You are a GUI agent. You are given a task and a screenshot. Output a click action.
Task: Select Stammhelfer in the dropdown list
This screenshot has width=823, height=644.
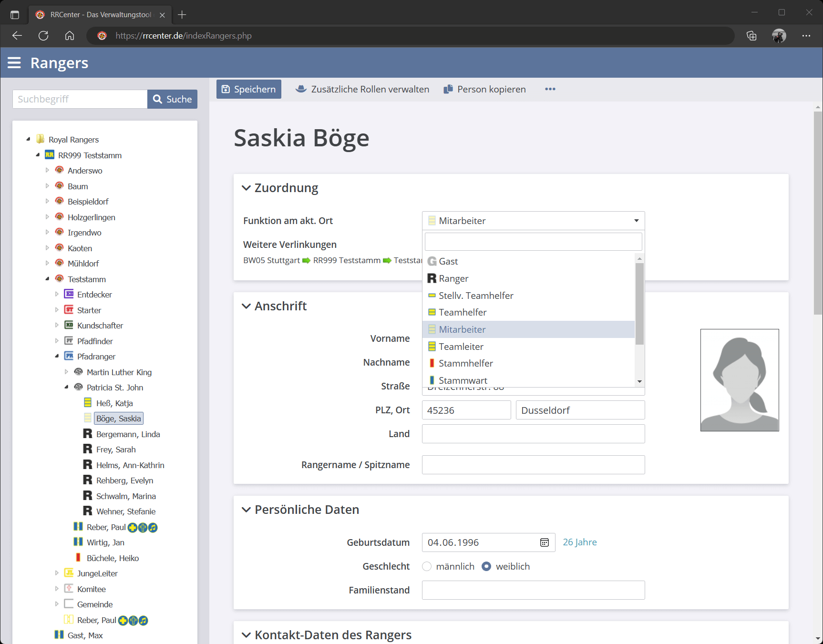pyautogui.click(x=465, y=363)
